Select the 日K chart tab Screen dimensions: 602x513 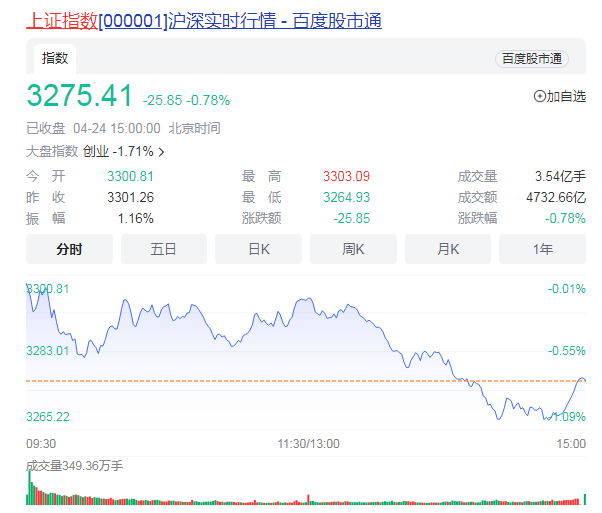[x=258, y=249]
